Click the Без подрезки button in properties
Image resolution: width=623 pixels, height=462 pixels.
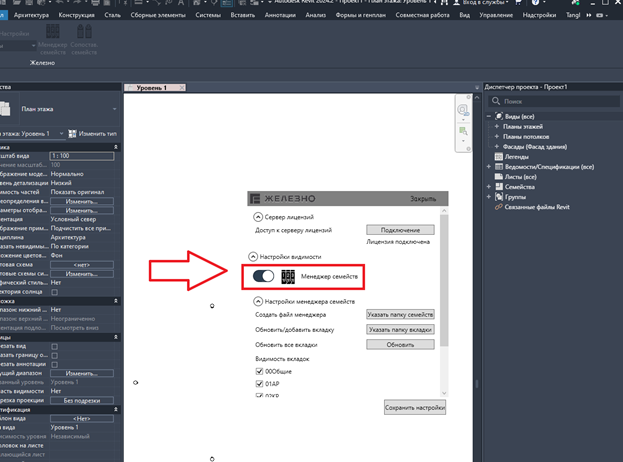[82, 400]
